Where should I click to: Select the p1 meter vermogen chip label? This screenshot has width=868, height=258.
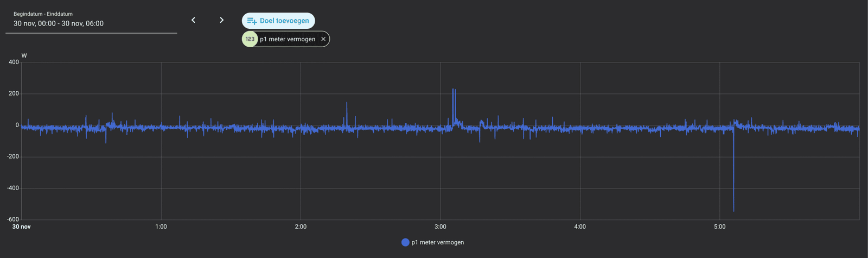point(288,39)
